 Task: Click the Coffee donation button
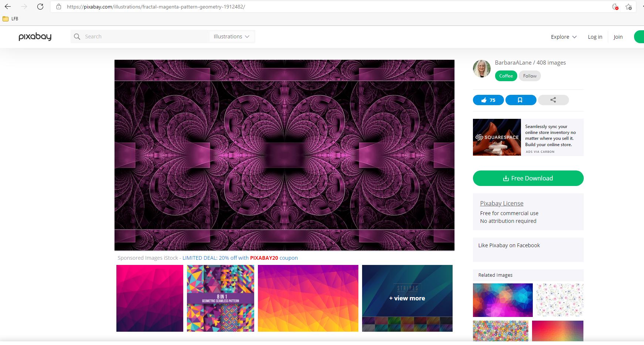click(x=506, y=76)
